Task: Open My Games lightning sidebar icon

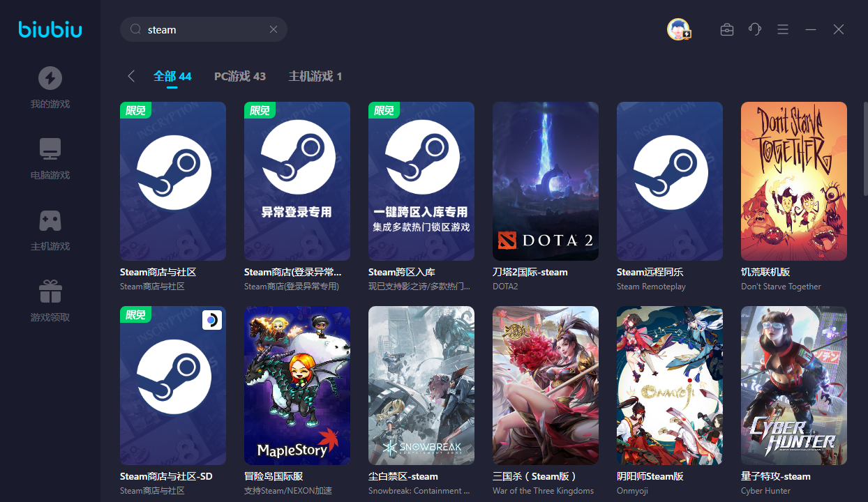Action: click(x=50, y=78)
